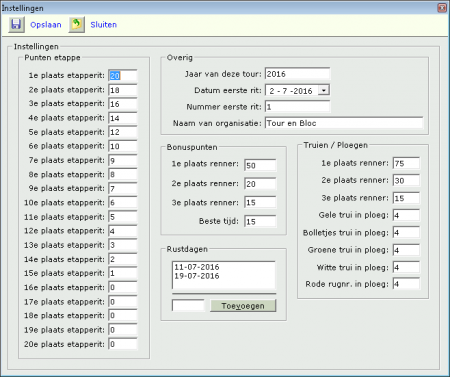Click the Witte trui in ploeg field

[406, 267]
